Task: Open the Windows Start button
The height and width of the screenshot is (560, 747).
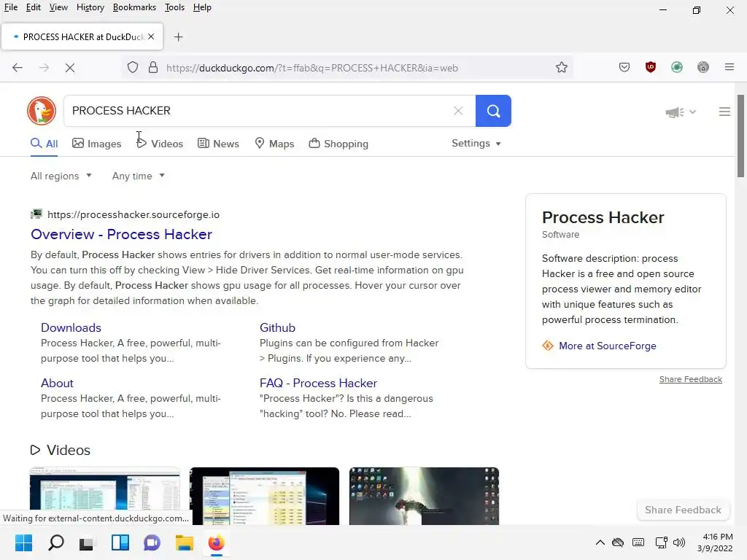Action: coord(24,542)
